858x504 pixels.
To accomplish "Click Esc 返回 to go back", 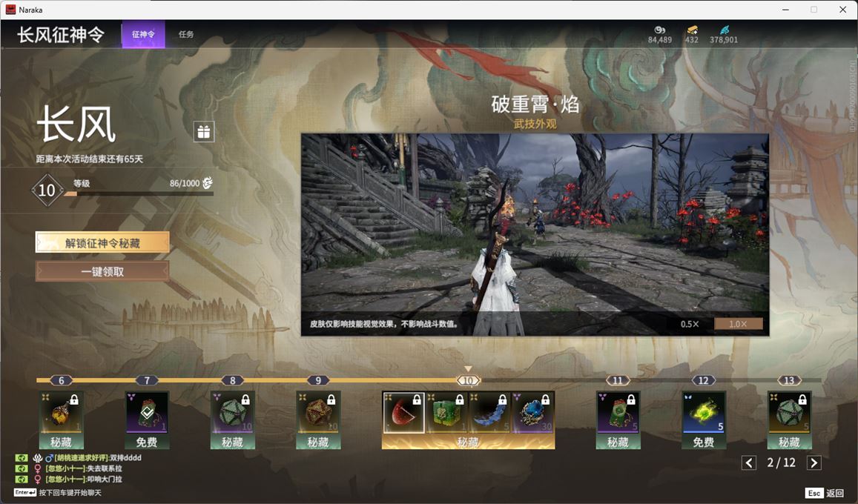I will pos(825,493).
